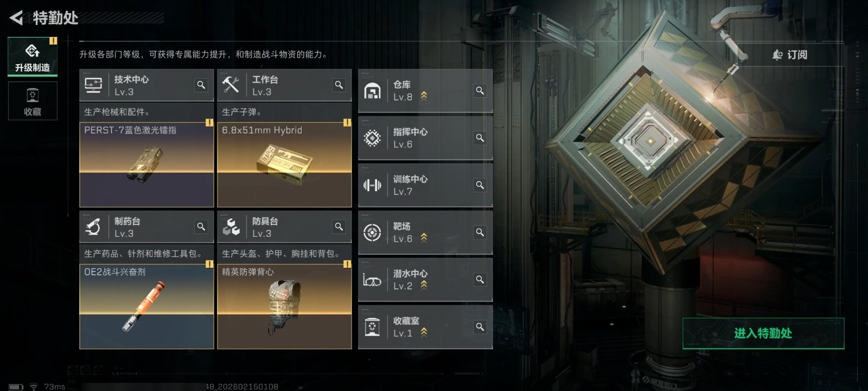Click the back arrow next to 特勤处
The height and width of the screenshot is (391, 868).
[16, 18]
